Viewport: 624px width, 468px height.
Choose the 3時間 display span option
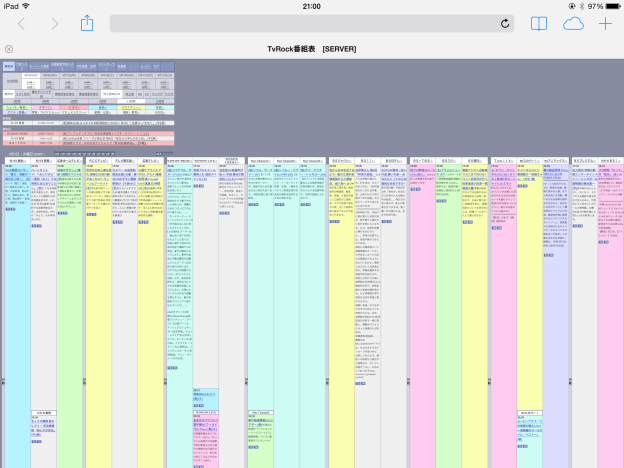coord(17,101)
